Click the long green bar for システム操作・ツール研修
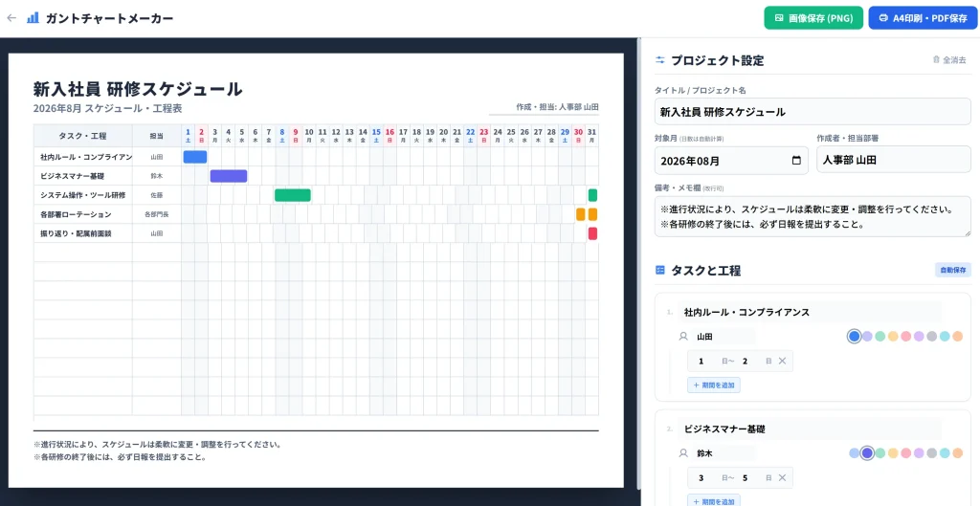Image resolution: width=980 pixels, height=506 pixels. [293, 195]
